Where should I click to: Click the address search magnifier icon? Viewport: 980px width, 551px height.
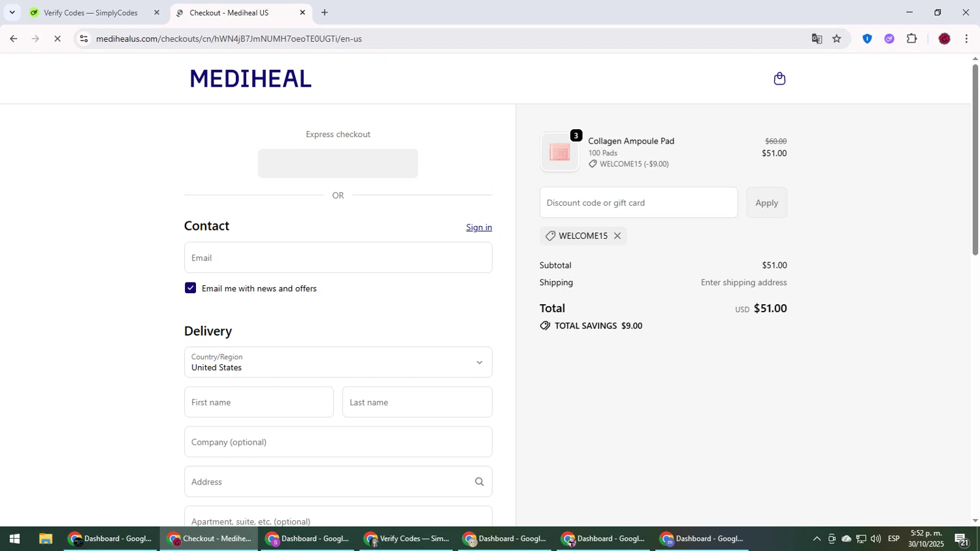(x=479, y=482)
